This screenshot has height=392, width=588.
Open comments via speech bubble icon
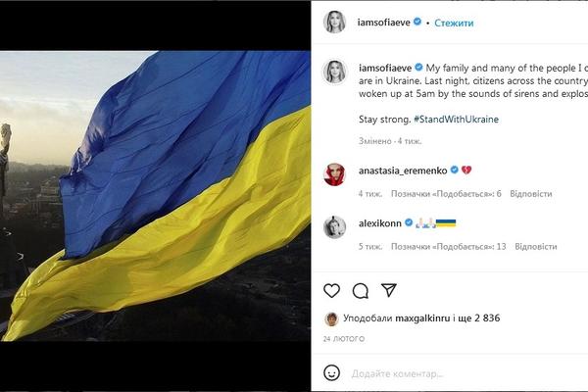point(361,291)
